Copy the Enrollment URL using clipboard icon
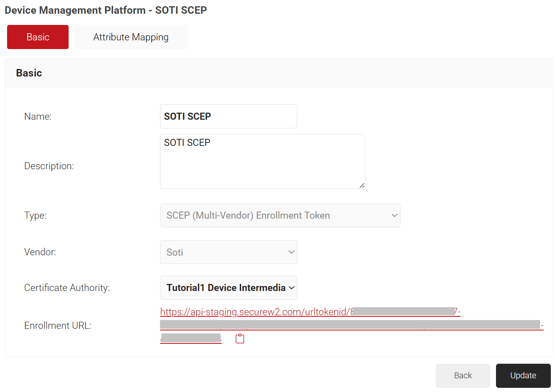 point(240,339)
